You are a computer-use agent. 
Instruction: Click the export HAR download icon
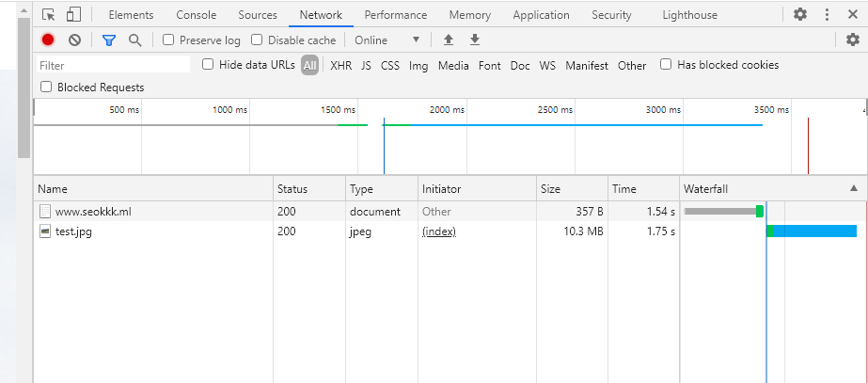[x=475, y=40]
